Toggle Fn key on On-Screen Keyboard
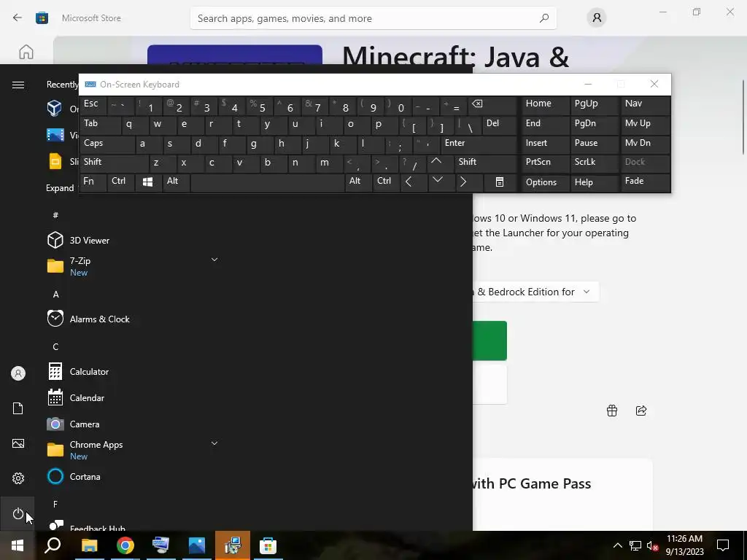The image size is (747, 560). tap(93, 182)
